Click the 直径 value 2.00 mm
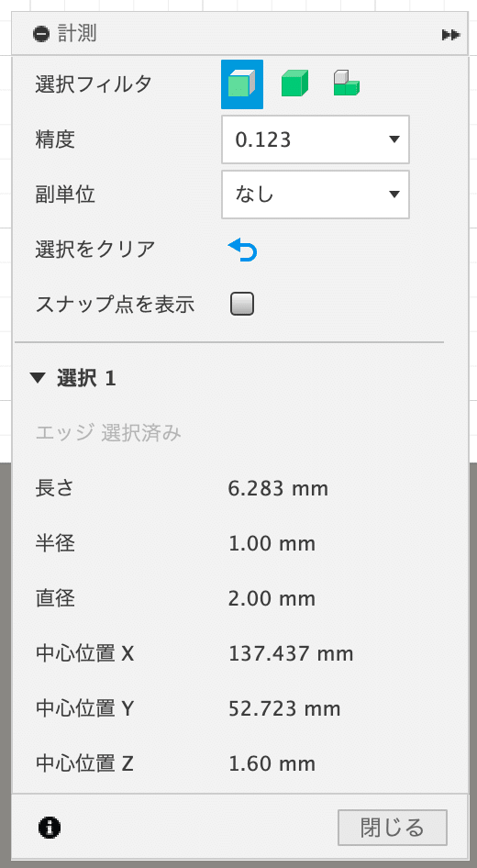The image size is (477, 868). click(x=272, y=598)
